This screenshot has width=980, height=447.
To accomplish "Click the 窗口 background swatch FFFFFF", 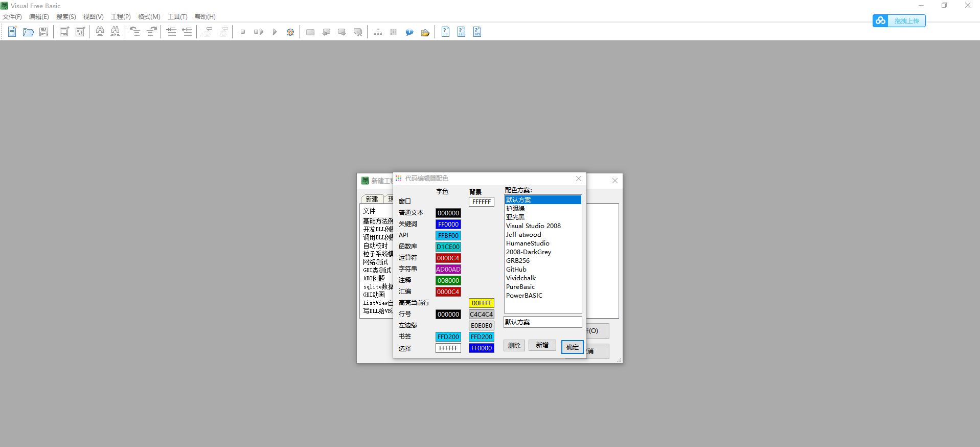I will click(x=482, y=202).
